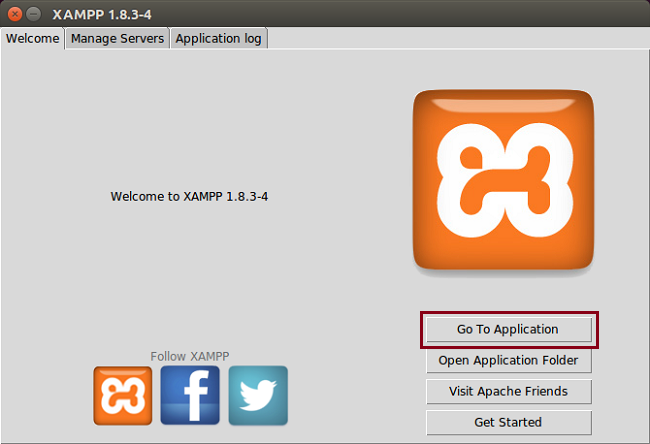This screenshot has width=650, height=444.
Task: Open the XAMPP Facebook page icon
Action: coord(190,395)
